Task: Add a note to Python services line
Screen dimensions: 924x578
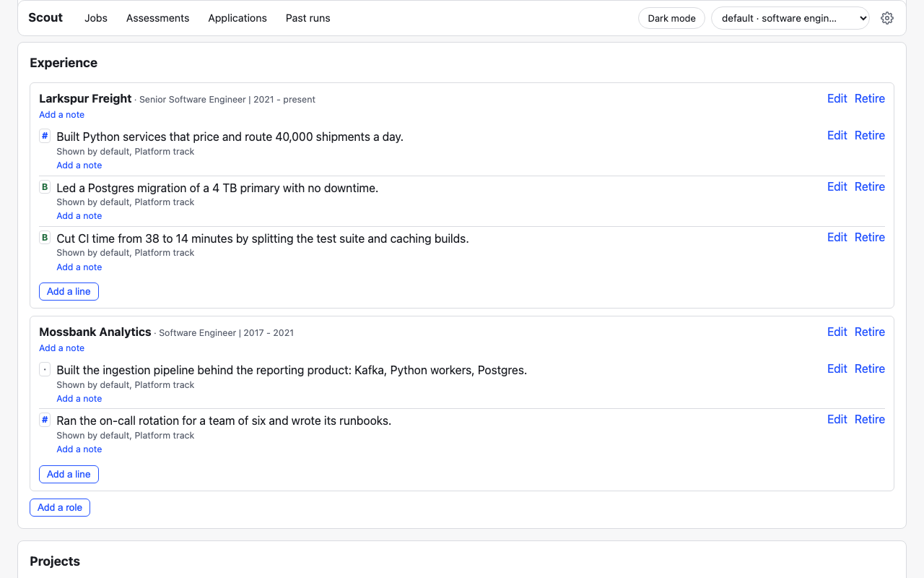Action: (79, 165)
